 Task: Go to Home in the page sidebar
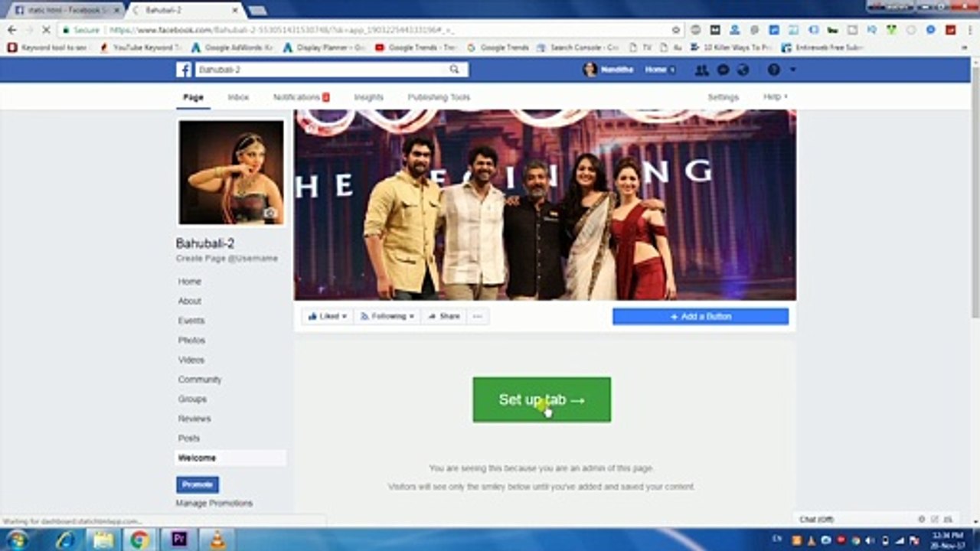coord(190,282)
